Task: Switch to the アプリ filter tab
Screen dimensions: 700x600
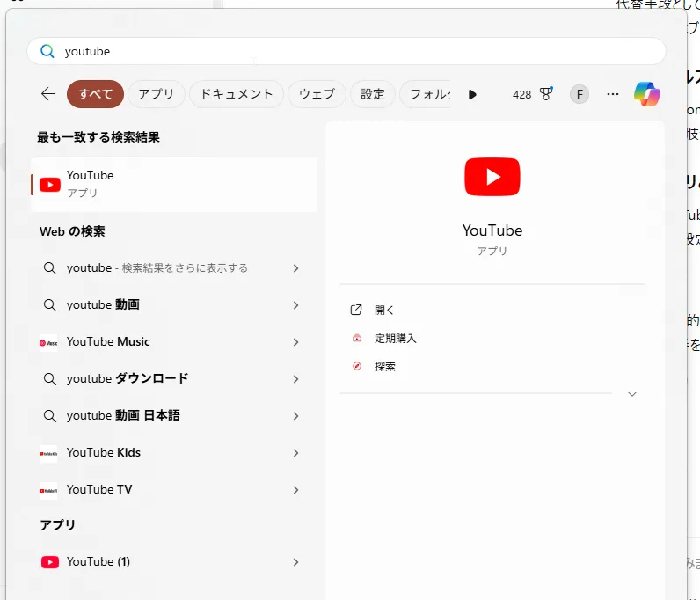Action: [157, 94]
